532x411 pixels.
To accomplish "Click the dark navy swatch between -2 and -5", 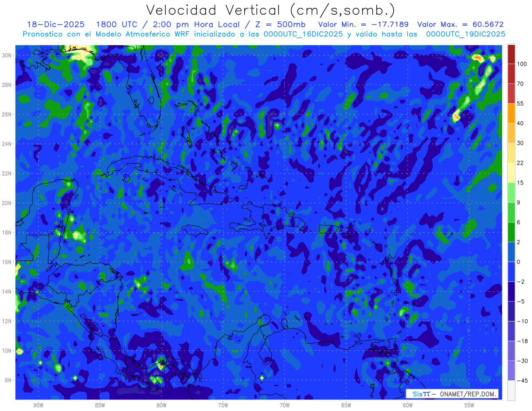I will [511, 292].
